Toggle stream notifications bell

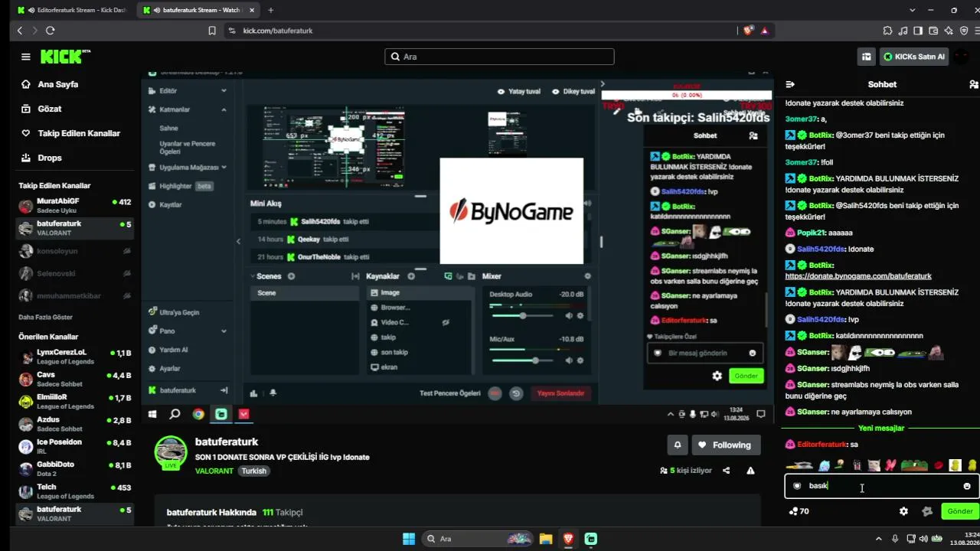pyautogui.click(x=678, y=445)
